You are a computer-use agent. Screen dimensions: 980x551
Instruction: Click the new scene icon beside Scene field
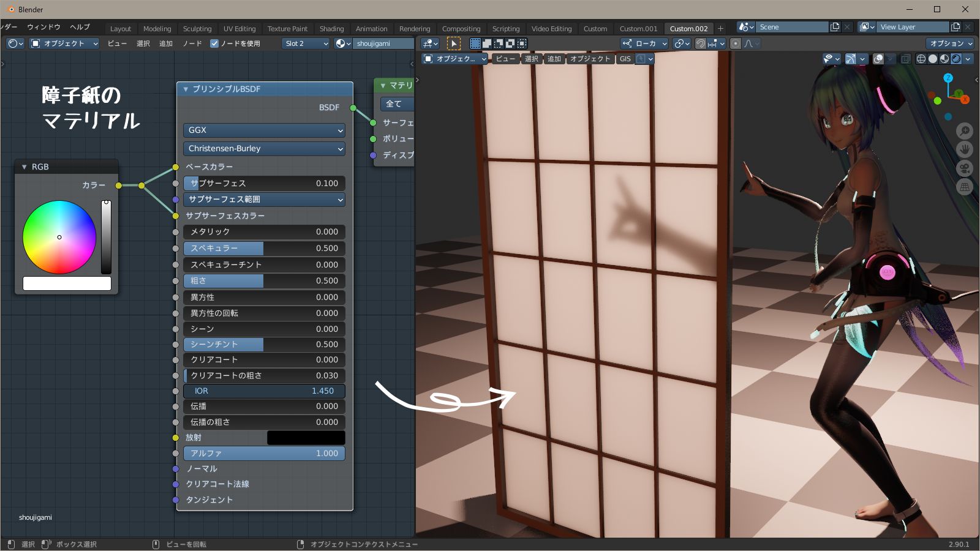835,27
